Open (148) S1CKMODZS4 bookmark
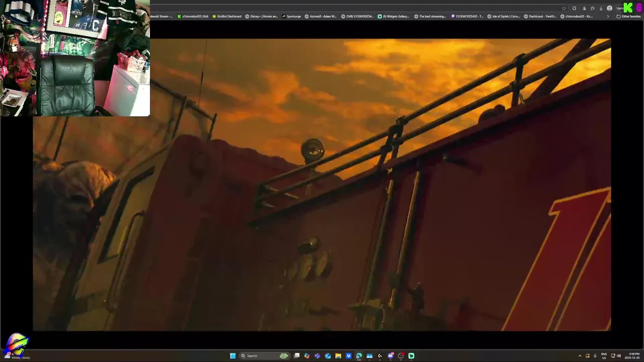Viewport: 644px width, 362px height. 357,16
